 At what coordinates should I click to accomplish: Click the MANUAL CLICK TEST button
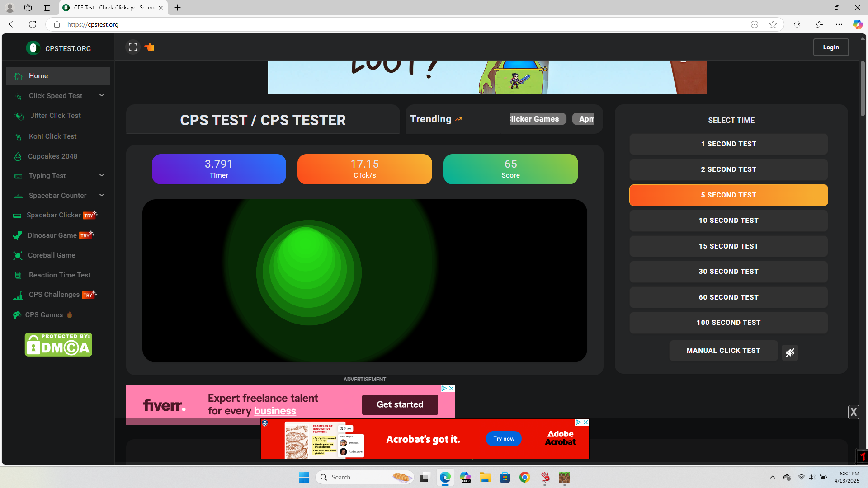(723, 351)
